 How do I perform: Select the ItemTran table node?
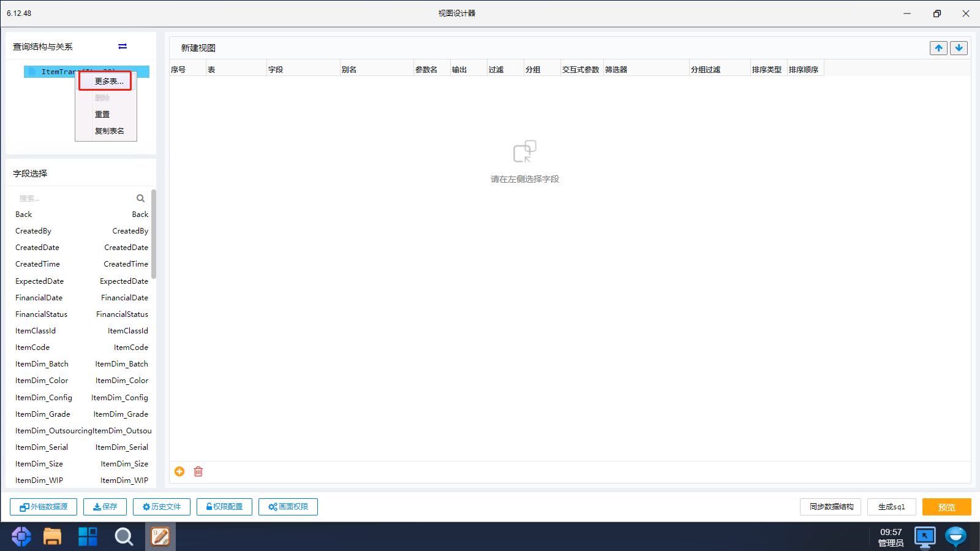point(86,72)
